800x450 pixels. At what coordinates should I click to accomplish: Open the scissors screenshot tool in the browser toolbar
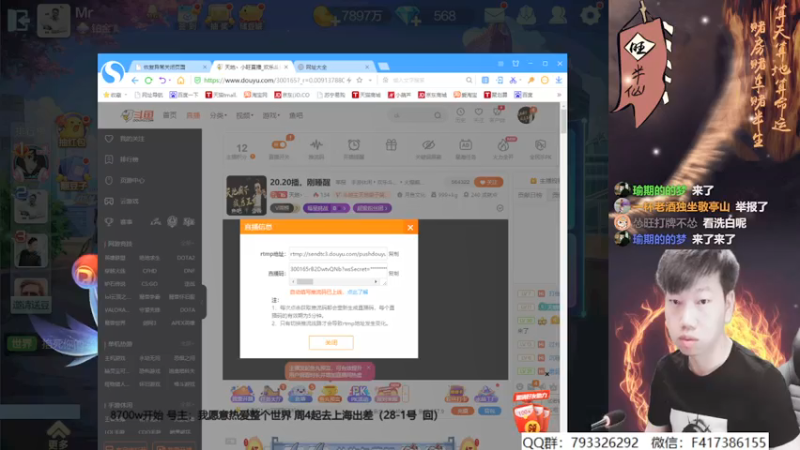coord(513,80)
